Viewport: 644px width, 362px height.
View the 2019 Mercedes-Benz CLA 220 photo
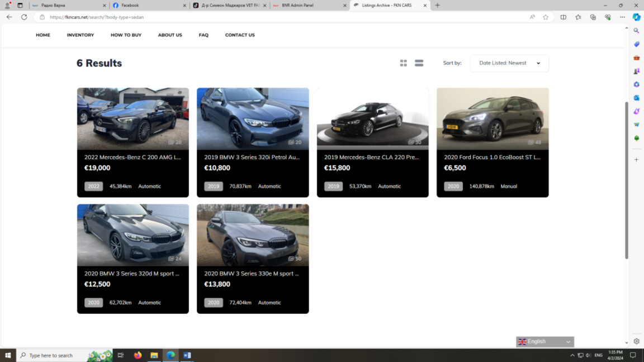[x=372, y=118]
